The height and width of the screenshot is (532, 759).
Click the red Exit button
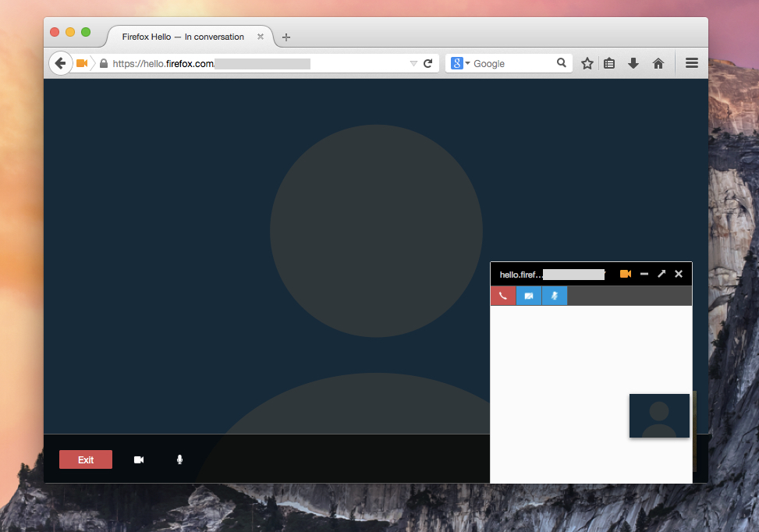[86, 459]
